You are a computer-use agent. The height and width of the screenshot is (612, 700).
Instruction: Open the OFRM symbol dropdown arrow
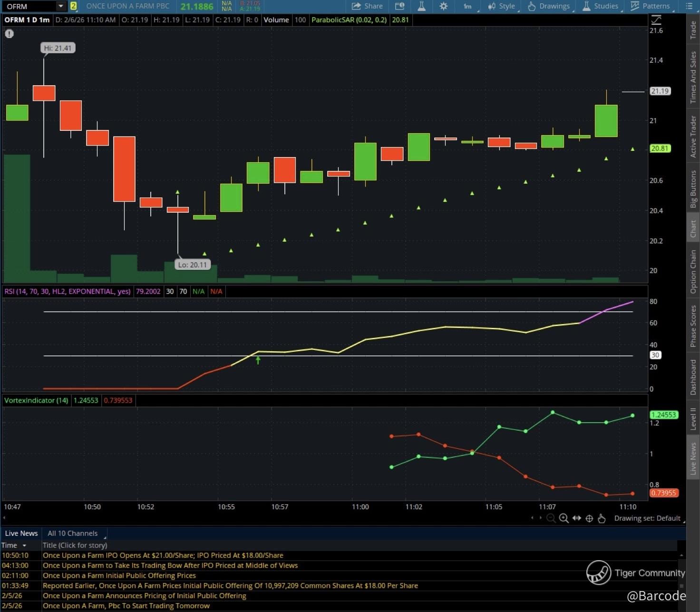tap(61, 6)
